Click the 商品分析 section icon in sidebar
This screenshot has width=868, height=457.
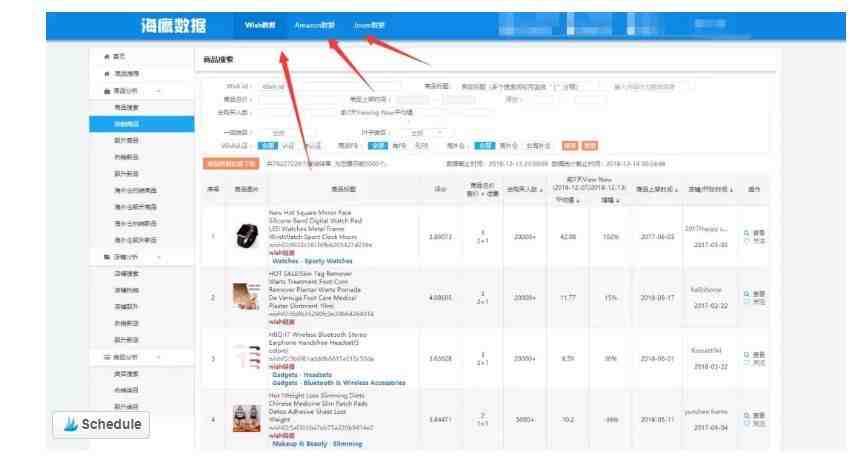tap(107, 91)
